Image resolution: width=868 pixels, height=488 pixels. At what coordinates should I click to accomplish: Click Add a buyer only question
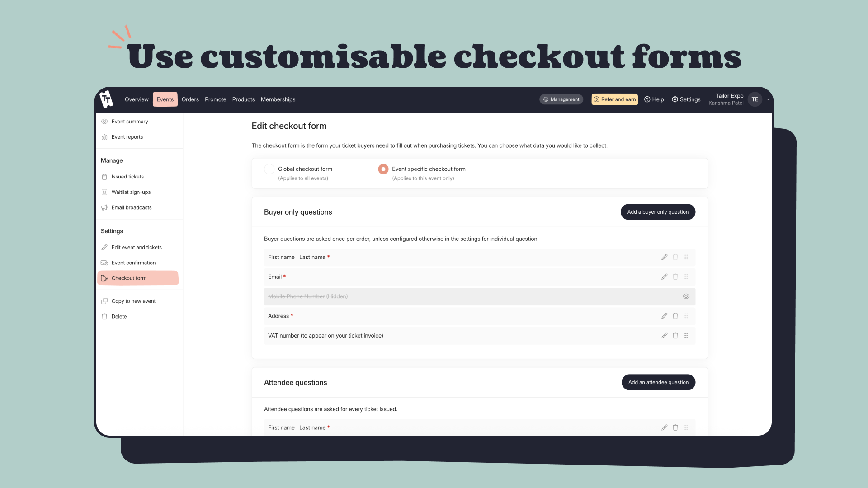pos(658,211)
